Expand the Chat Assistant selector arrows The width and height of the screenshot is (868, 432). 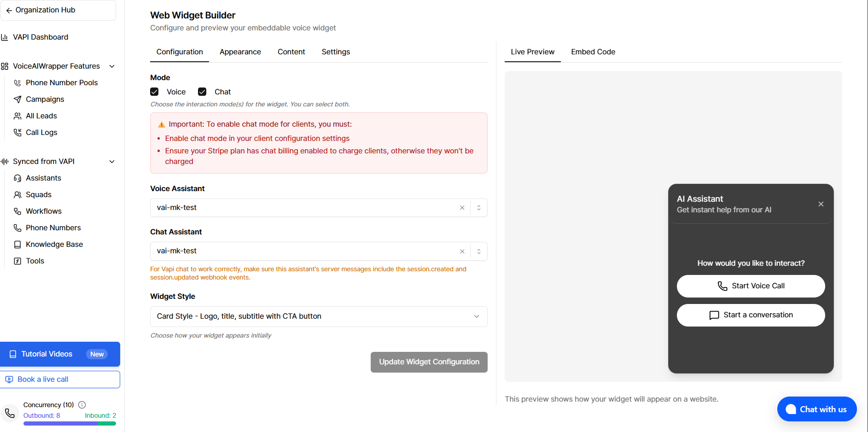click(479, 251)
